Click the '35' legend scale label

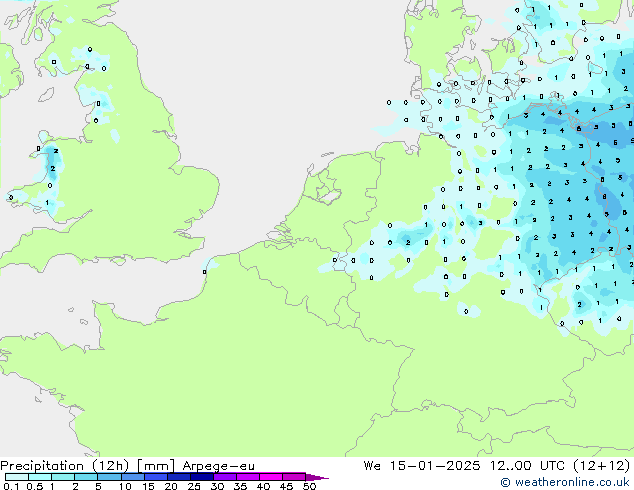[x=240, y=486]
